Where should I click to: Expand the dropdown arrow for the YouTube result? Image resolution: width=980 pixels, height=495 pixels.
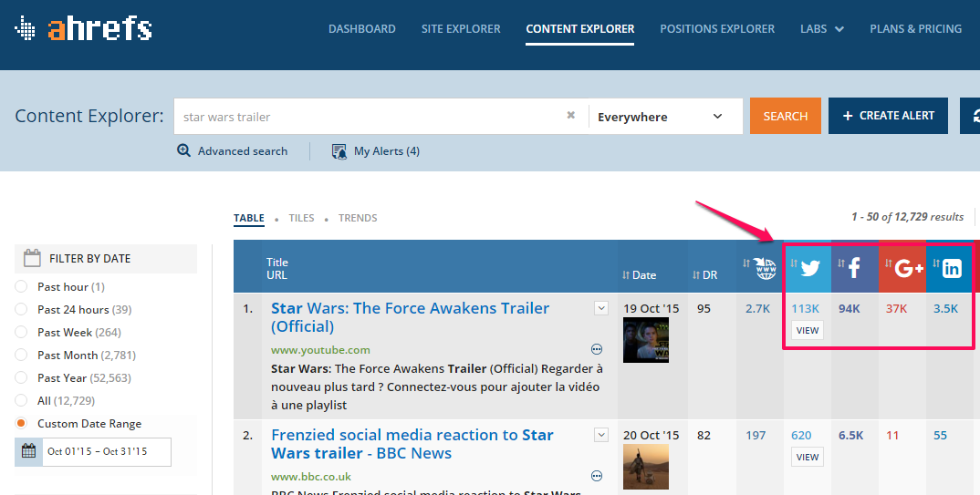[x=601, y=308]
